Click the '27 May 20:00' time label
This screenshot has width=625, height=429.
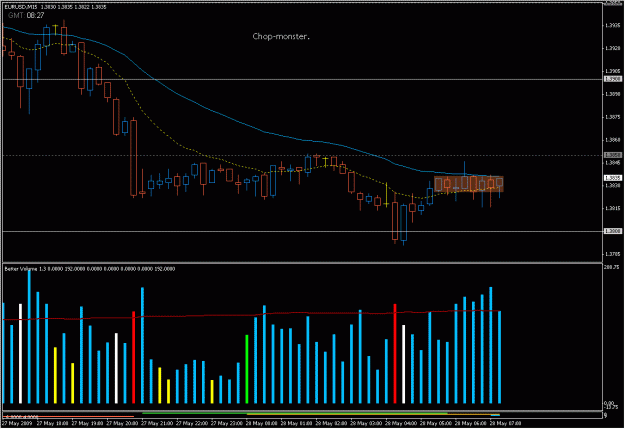[x=121, y=423]
